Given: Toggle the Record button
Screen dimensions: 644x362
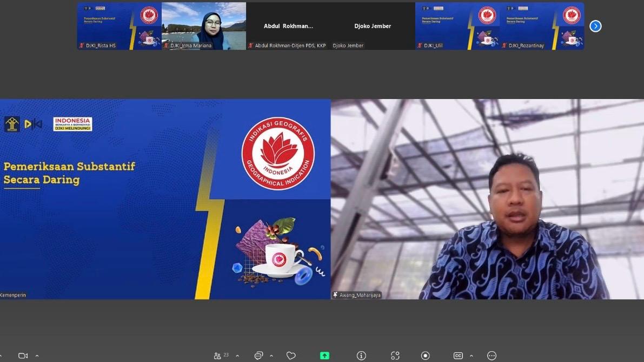Looking at the screenshot, I should [x=426, y=356].
